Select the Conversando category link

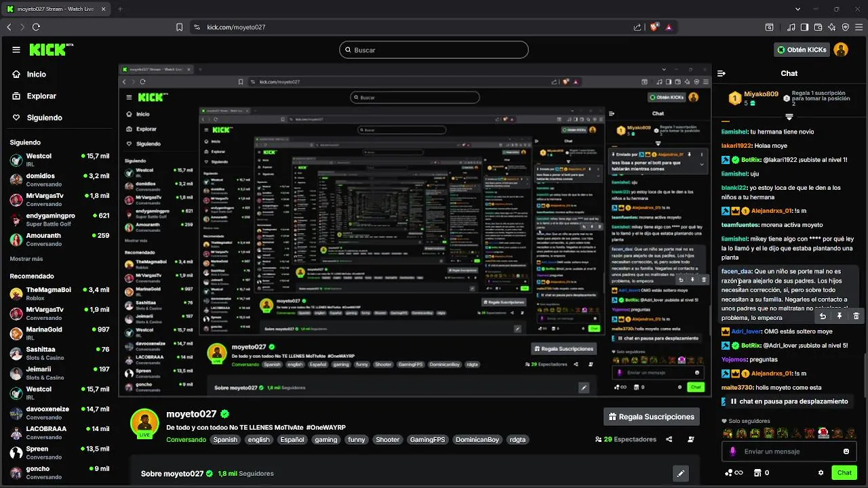point(186,440)
